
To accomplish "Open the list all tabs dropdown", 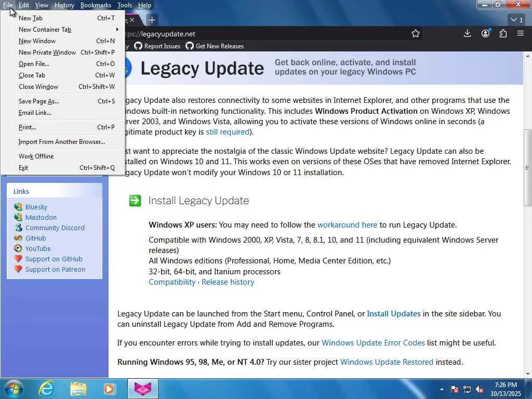I will 517,20.
